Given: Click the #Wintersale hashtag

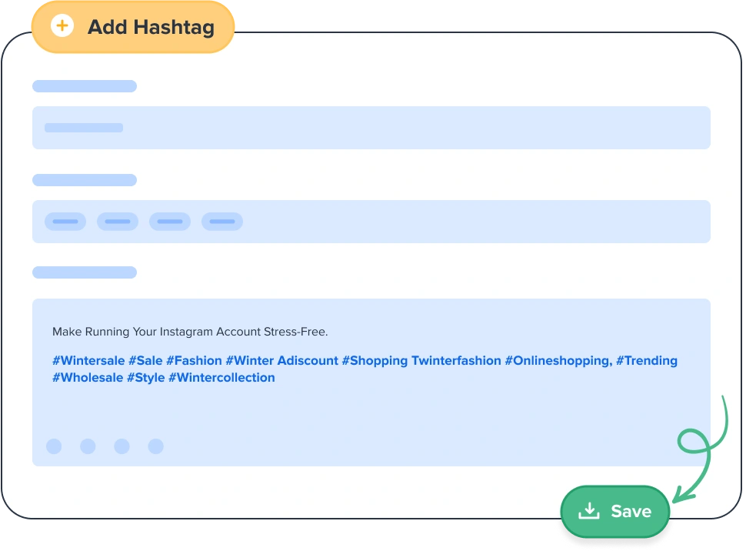Looking at the screenshot, I should [x=88, y=361].
